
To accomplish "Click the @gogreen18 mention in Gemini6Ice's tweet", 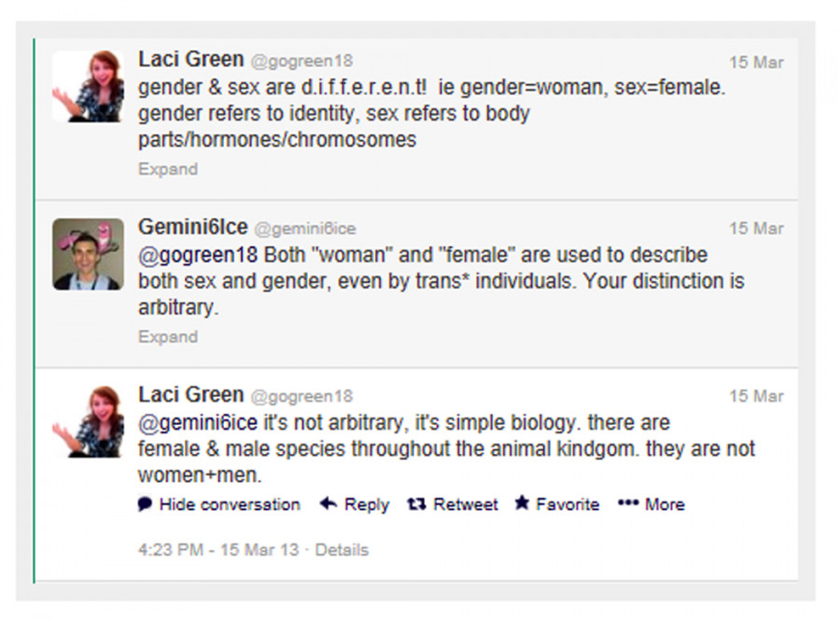I will point(199,255).
